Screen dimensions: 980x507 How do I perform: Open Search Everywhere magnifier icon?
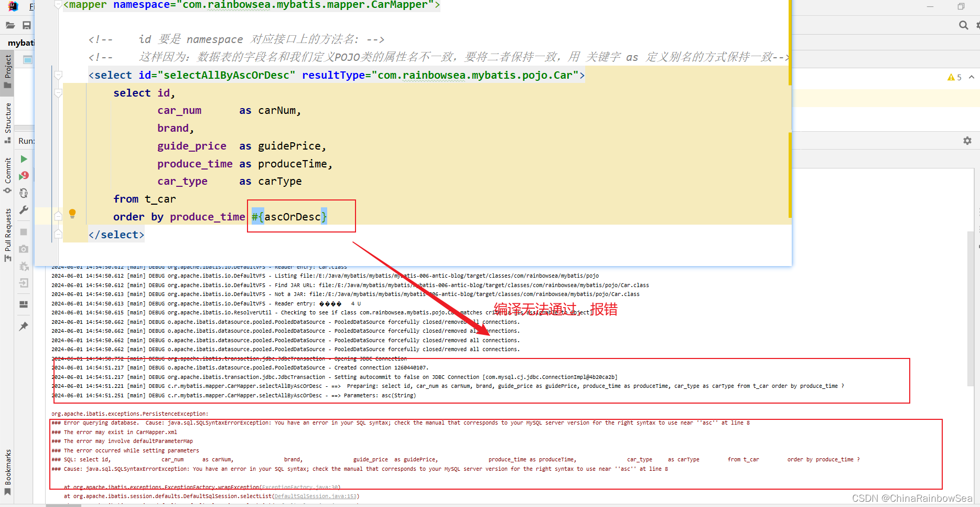point(963,25)
